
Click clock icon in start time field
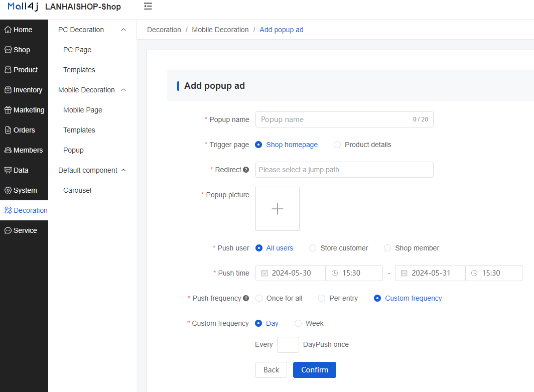[335, 273]
